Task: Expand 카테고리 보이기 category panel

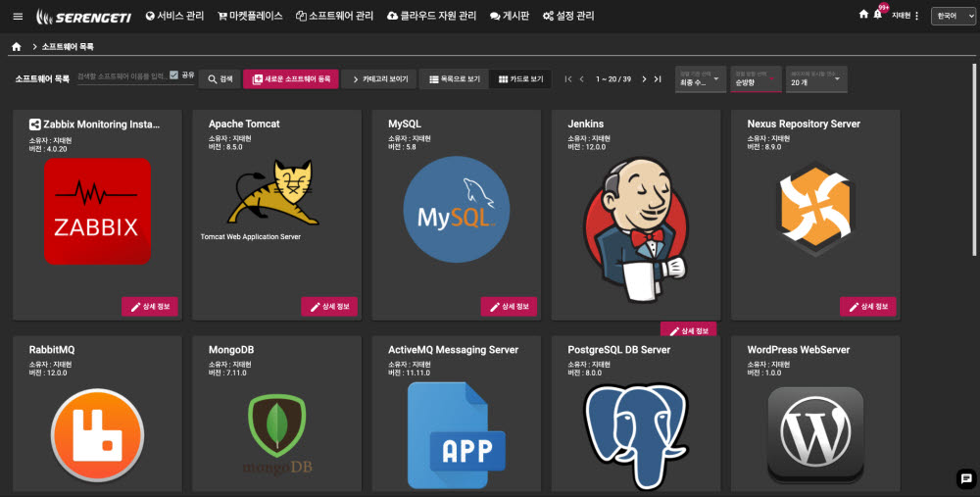Action: click(x=379, y=79)
